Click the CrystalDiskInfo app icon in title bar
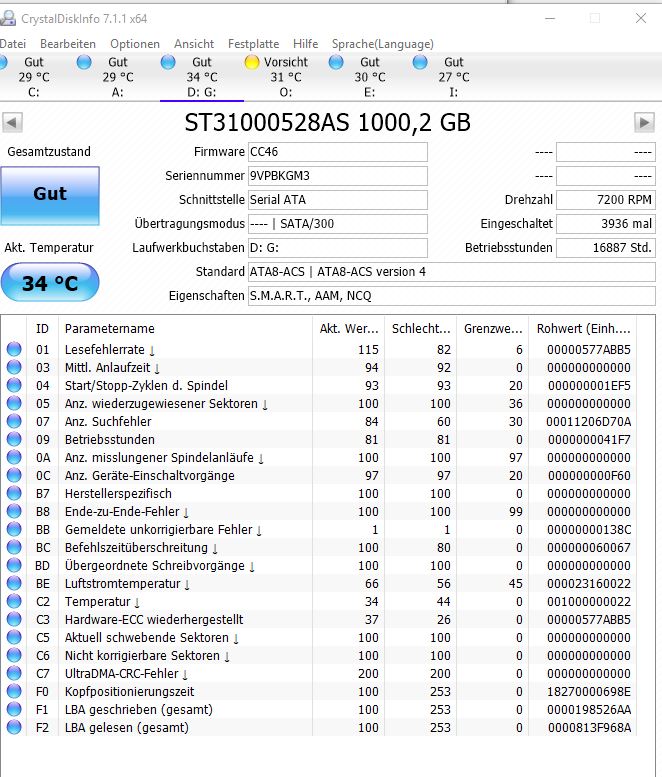Image resolution: width=662 pixels, height=777 pixels. [7, 18]
